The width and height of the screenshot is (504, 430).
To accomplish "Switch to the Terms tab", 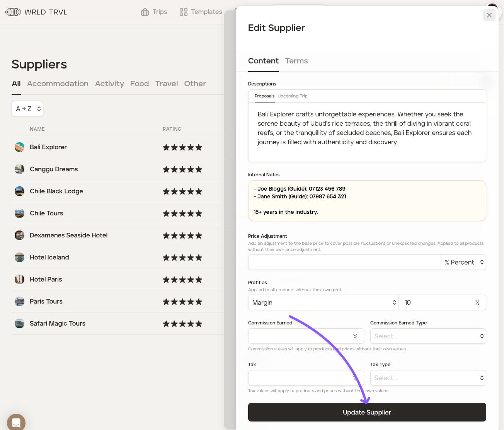I will [x=296, y=61].
